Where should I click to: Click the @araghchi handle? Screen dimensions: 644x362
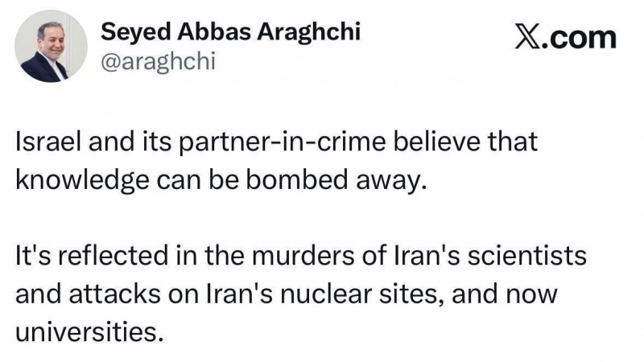click(158, 61)
